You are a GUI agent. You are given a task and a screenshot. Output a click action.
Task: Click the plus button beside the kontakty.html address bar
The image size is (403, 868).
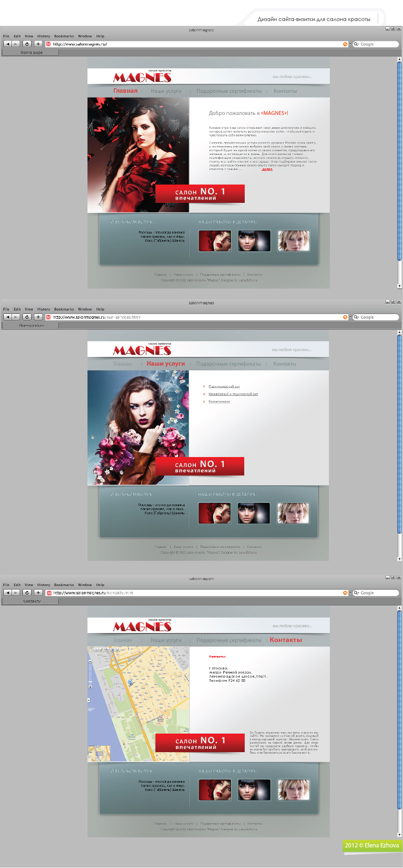[x=38, y=593]
